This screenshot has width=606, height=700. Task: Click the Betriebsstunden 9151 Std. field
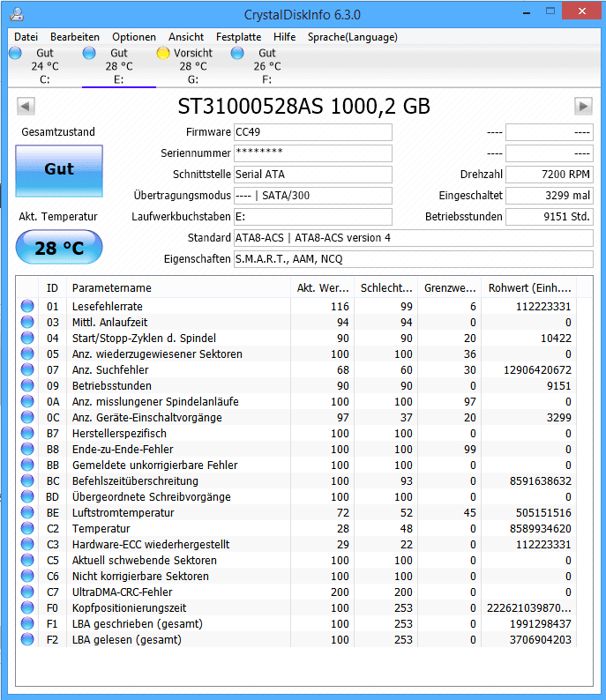[x=550, y=217]
